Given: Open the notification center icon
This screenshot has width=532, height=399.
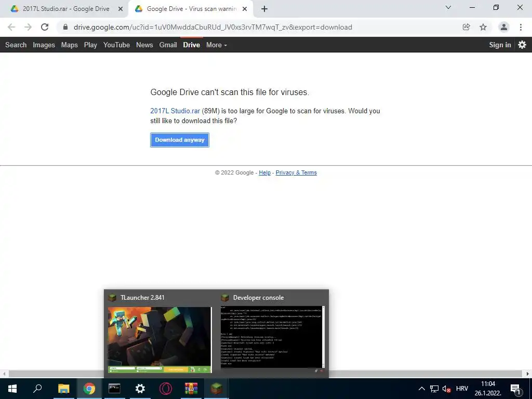Looking at the screenshot, I should 516,389.
